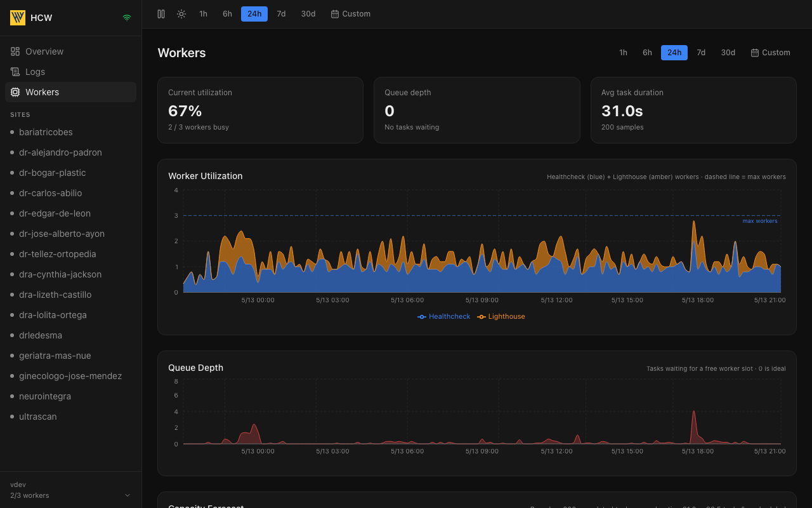Select 24h in the top toolbar

[254, 14]
